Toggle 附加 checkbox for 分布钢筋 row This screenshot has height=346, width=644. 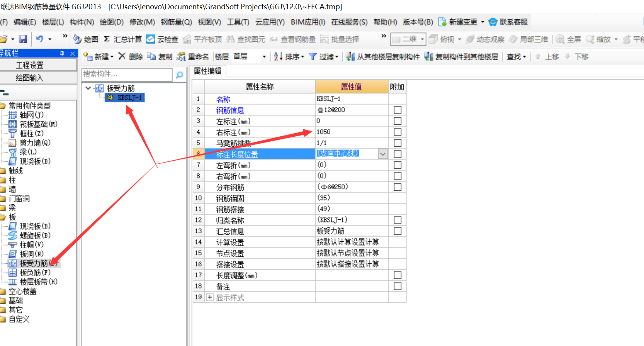pos(397,187)
